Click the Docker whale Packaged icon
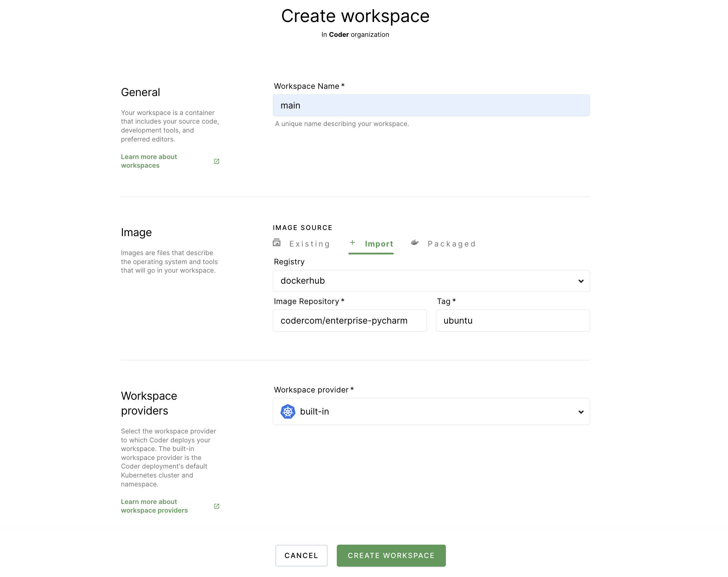728x577 pixels. [415, 243]
